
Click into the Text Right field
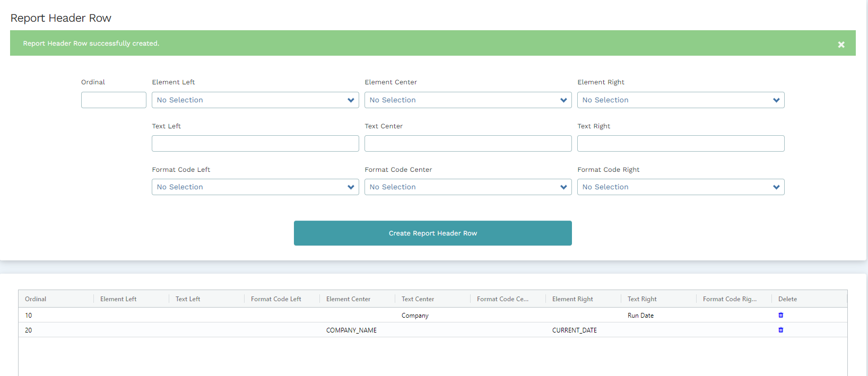(681, 144)
